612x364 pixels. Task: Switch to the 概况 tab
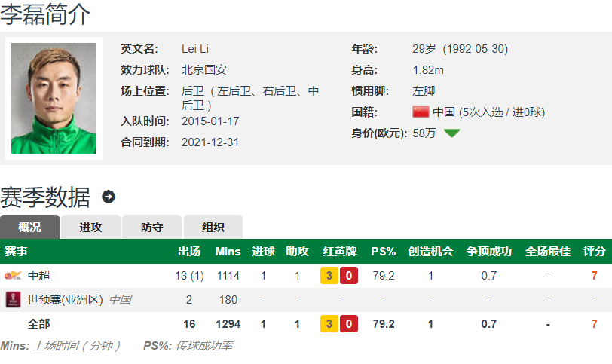tap(29, 227)
